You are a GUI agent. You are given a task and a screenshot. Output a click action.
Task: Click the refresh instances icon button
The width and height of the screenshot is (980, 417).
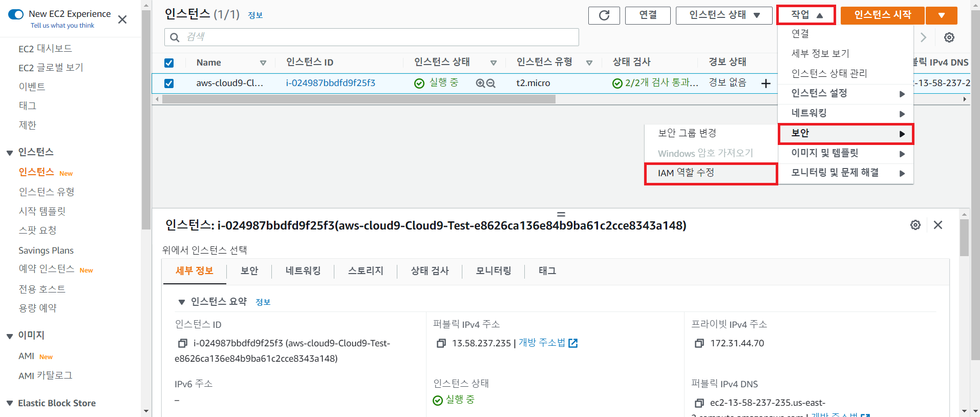604,15
